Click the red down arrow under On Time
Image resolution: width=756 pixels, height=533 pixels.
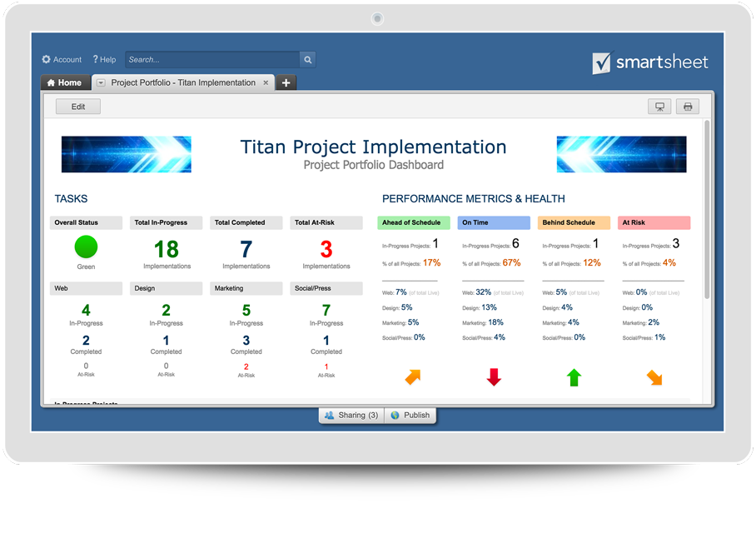pyautogui.click(x=494, y=377)
